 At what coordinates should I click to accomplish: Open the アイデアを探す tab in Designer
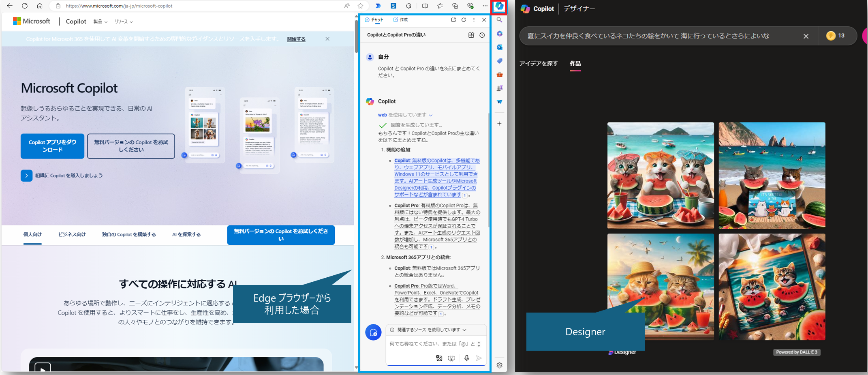539,63
